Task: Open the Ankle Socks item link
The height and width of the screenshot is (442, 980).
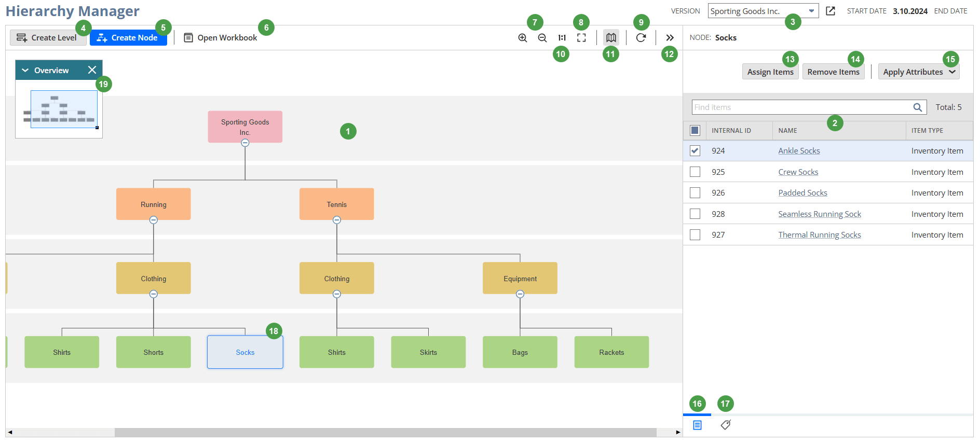Action: [799, 151]
